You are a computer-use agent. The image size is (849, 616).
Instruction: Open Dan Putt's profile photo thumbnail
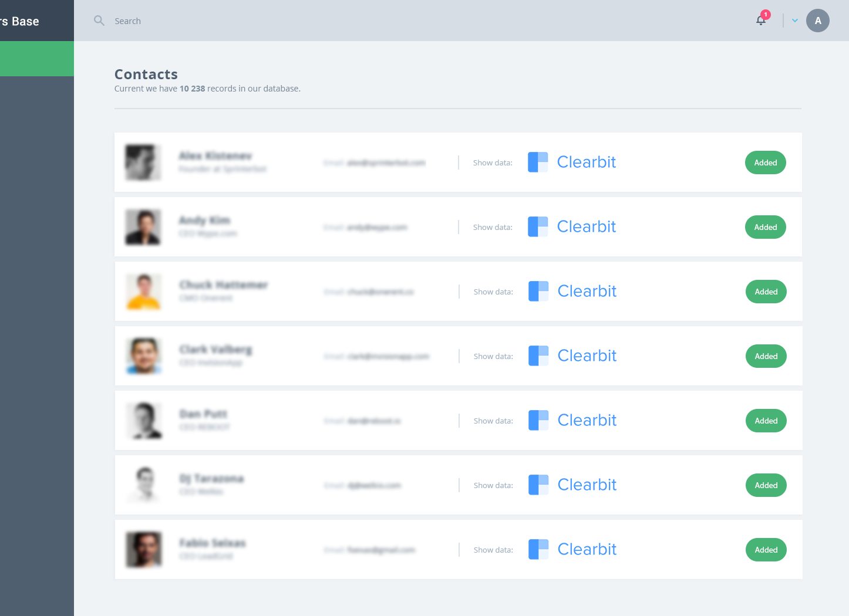(144, 421)
